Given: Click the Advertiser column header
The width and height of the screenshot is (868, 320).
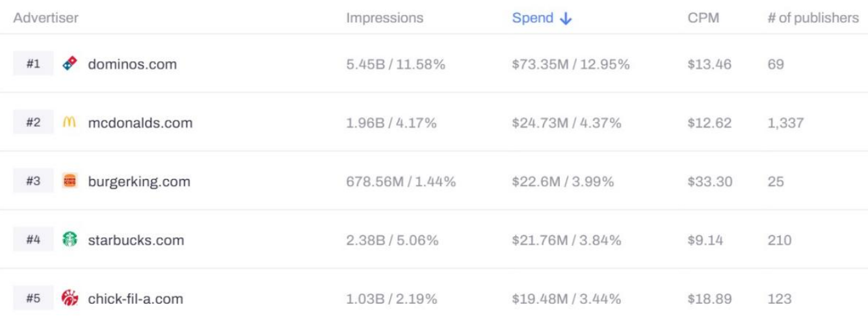Looking at the screenshot, I should click(46, 18).
